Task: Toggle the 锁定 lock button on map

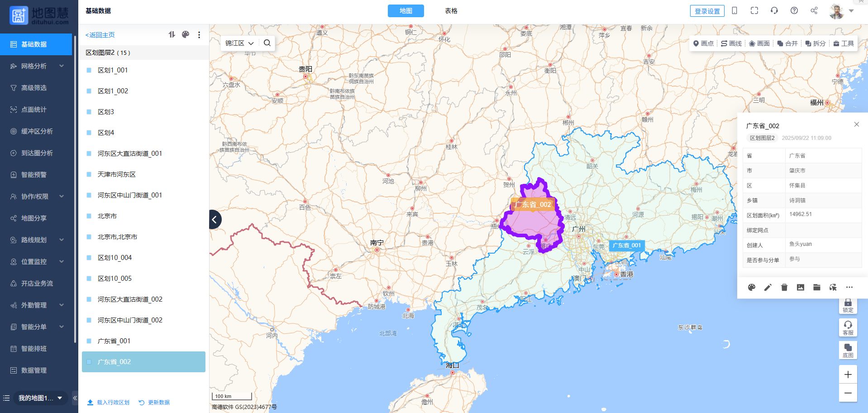Action: click(848, 305)
